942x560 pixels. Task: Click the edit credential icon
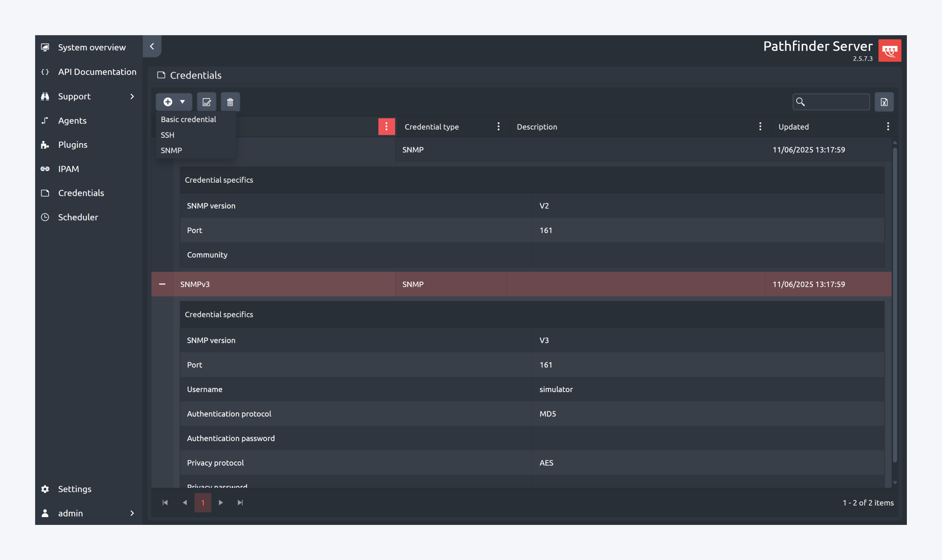click(206, 102)
